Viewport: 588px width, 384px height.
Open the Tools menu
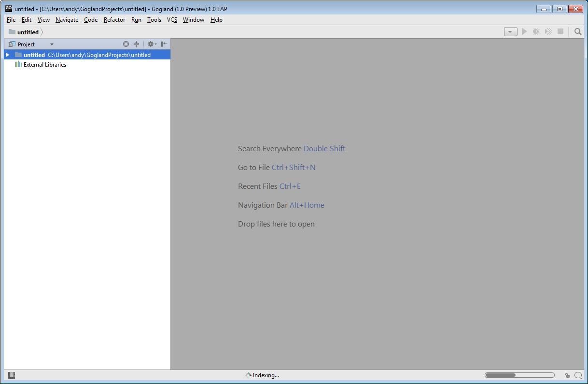point(154,20)
